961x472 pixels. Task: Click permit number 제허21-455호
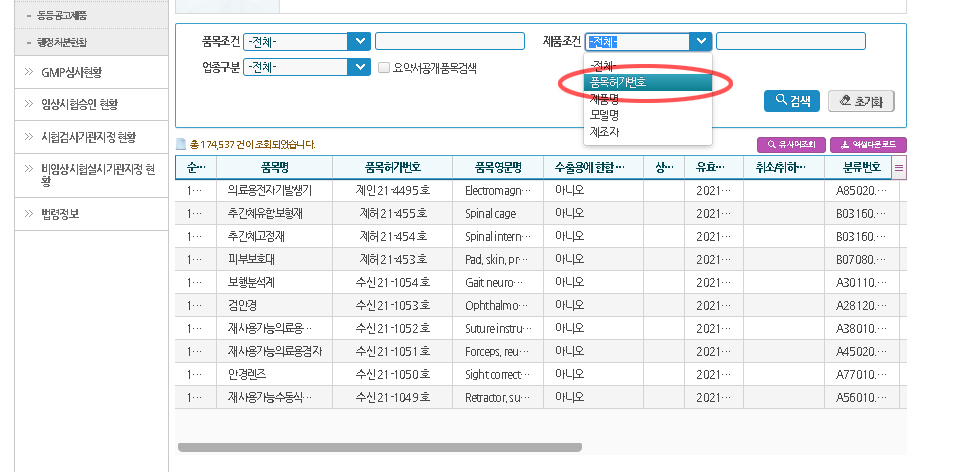click(x=393, y=214)
